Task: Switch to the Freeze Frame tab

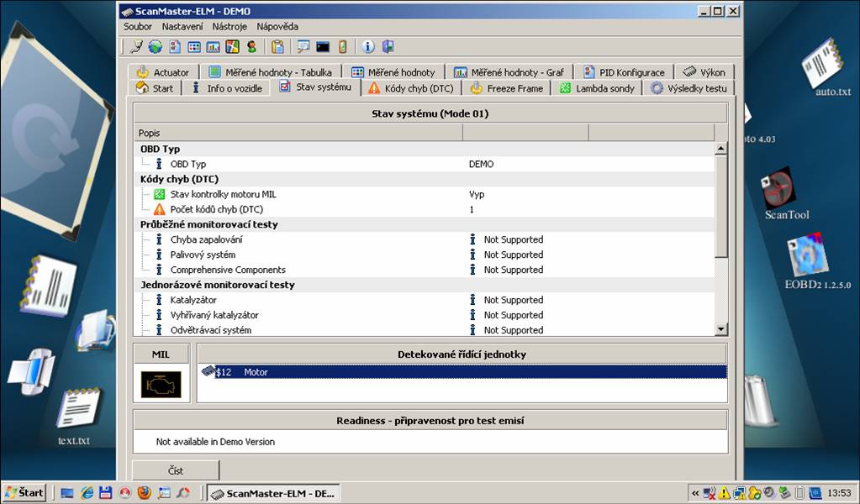Action: click(507, 88)
